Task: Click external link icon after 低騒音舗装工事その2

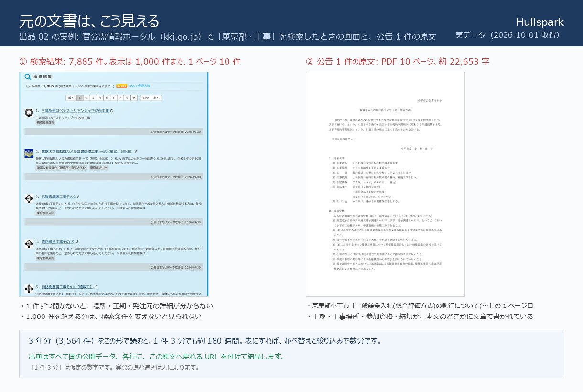Action: 78,196
